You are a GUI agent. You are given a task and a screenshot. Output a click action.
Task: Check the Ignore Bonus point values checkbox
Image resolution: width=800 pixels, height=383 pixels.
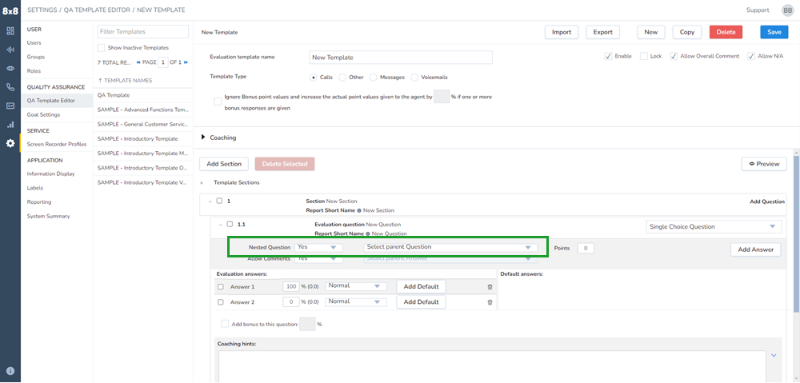pyautogui.click(x=218, y=102)
